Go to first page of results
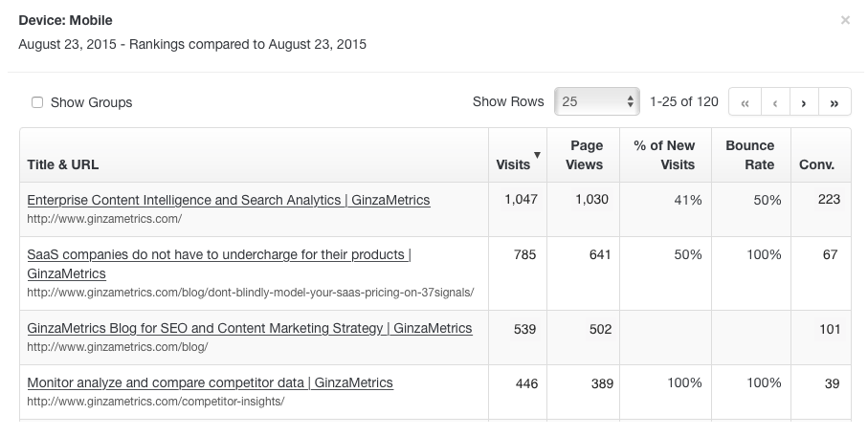The image size is (868, 436). (745, 102)
